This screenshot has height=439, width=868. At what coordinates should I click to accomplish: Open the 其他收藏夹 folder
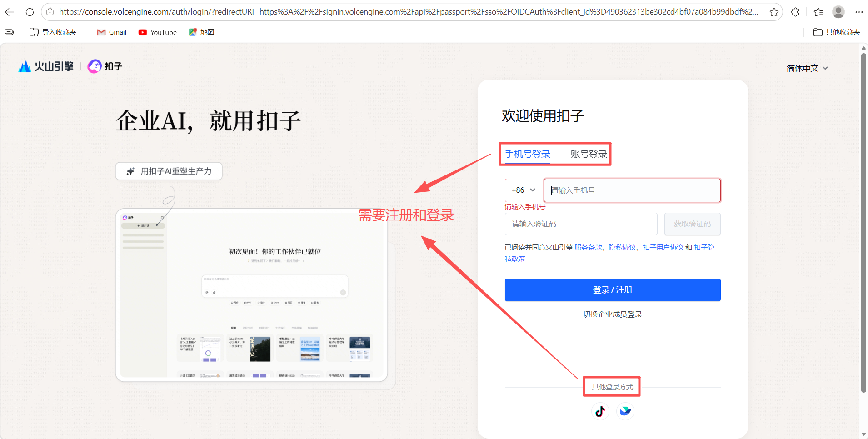click(x=837, y=32)
